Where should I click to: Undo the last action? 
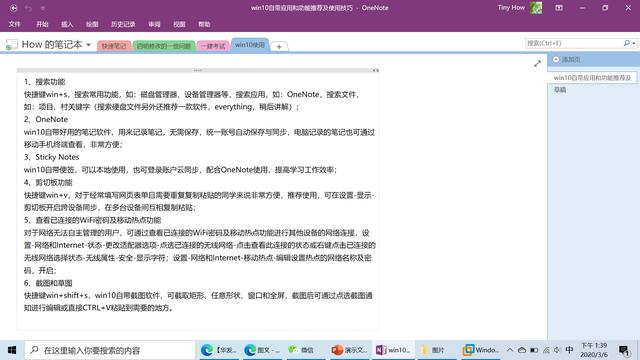[x=28, y=8]
